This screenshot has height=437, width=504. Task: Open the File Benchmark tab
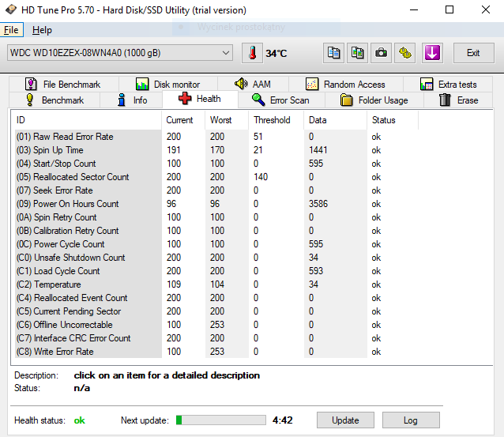[x=63, y=85]
